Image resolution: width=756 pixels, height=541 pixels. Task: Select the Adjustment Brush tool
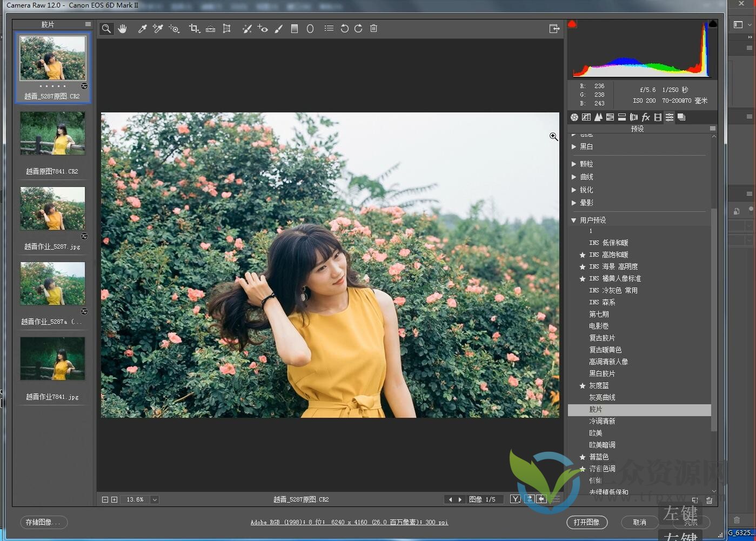[278, 28]
